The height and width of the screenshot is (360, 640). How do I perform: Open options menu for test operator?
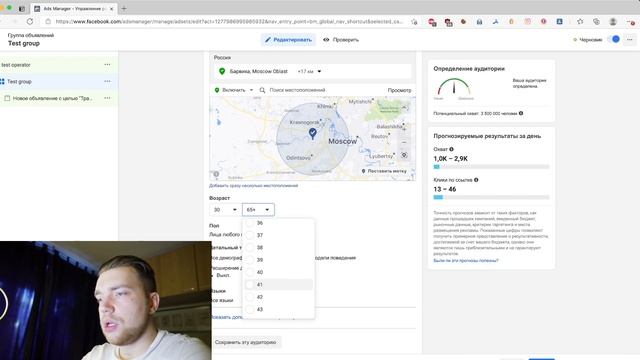[x=107, y=64]
